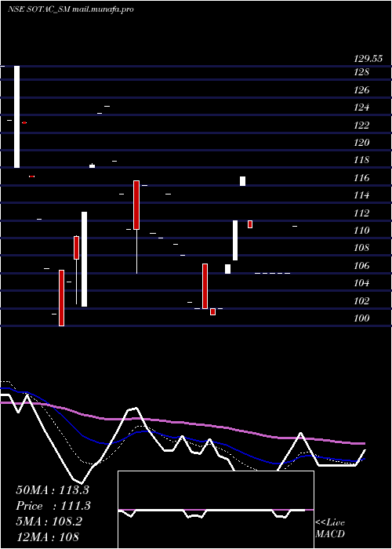Screen dimensions: 392x549
Task: Click the 129.55 top price label
Action: (x=368, y=59)
